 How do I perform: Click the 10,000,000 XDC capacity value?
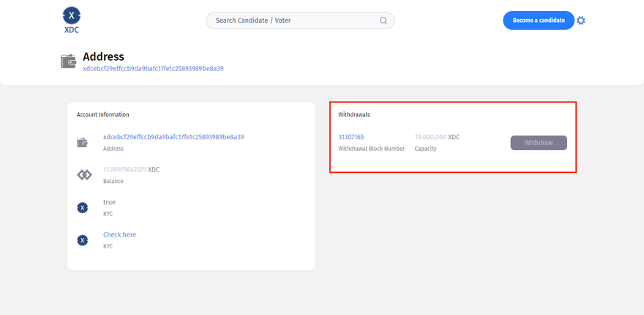coord(437,137)
